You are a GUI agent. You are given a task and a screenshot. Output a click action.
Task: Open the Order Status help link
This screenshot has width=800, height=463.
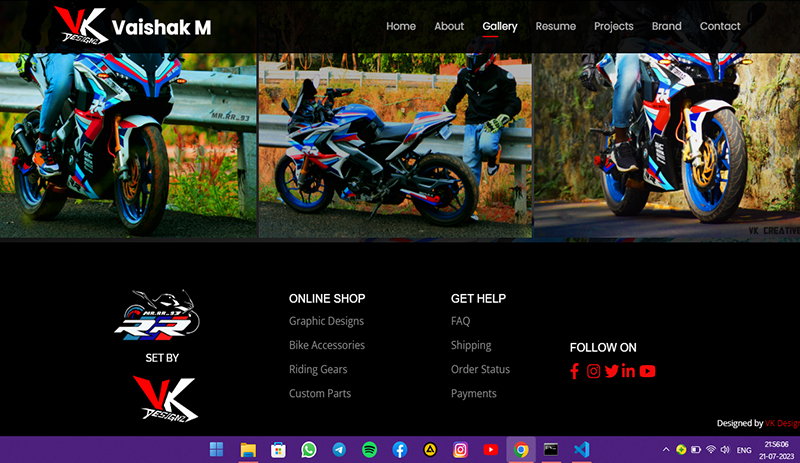(480, 369)
